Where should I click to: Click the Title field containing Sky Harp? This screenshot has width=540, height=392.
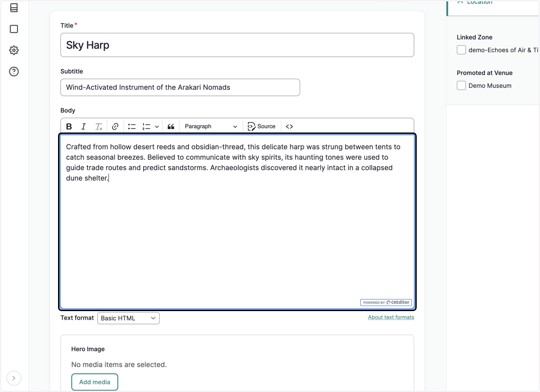tap(237, 45)
